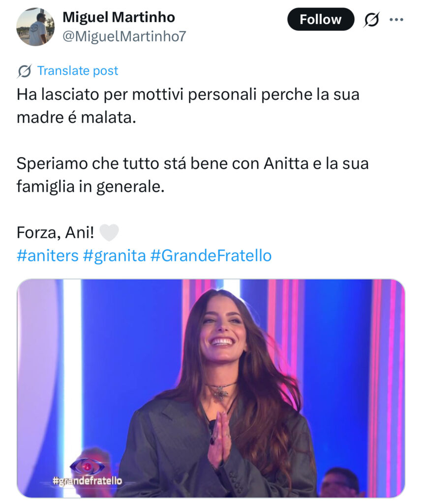Click the white heart emoji
Viewport: 422px width, 504px height.
click(x=109, y=232)
